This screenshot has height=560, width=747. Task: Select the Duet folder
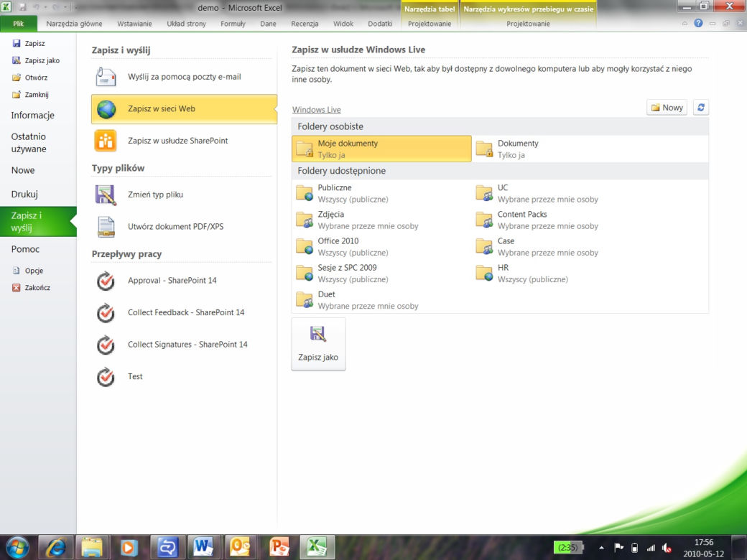(381, 300)
